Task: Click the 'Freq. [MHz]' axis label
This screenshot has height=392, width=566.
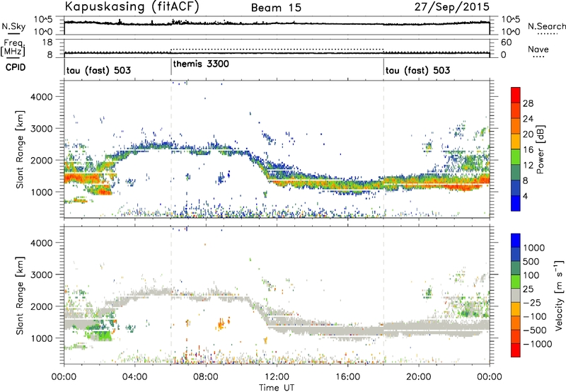Action: [13, 47]
